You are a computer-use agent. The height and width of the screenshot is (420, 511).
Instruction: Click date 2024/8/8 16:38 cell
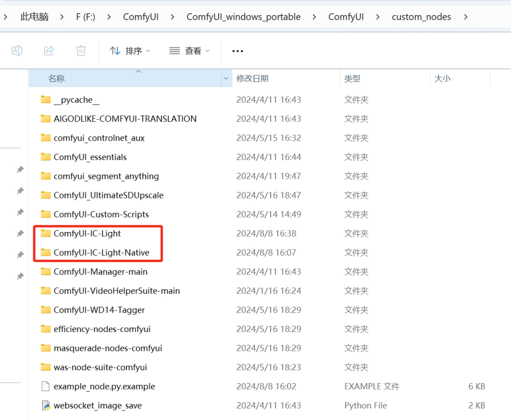click(266, 233)
